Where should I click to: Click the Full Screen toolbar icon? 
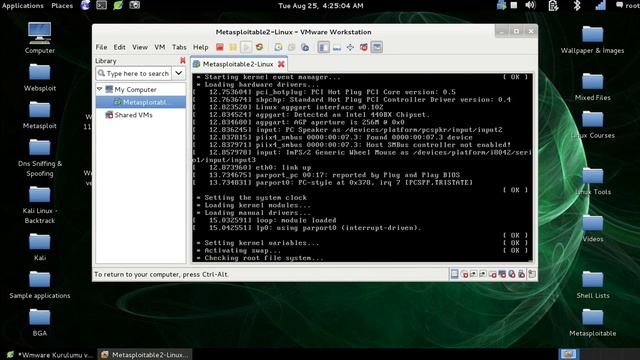click(x=350, y=47)
